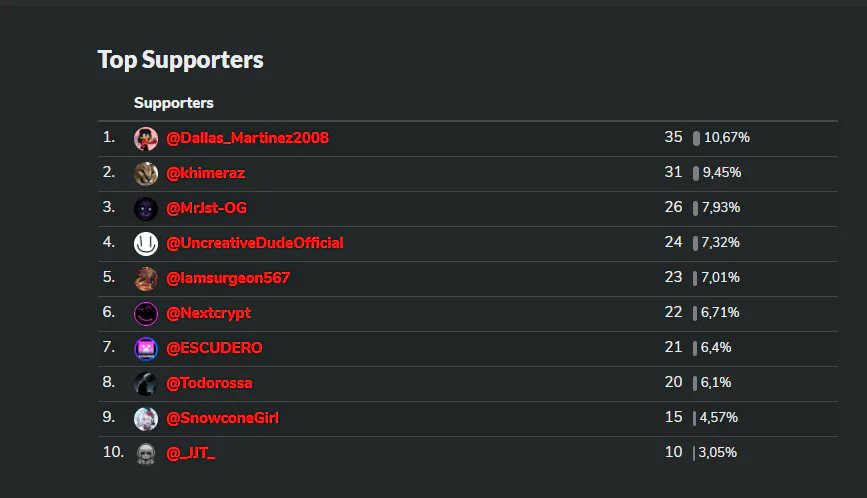Open @SnowconeGirl profile link
Viewport: 867px width, 498px height.
(222, 418)
